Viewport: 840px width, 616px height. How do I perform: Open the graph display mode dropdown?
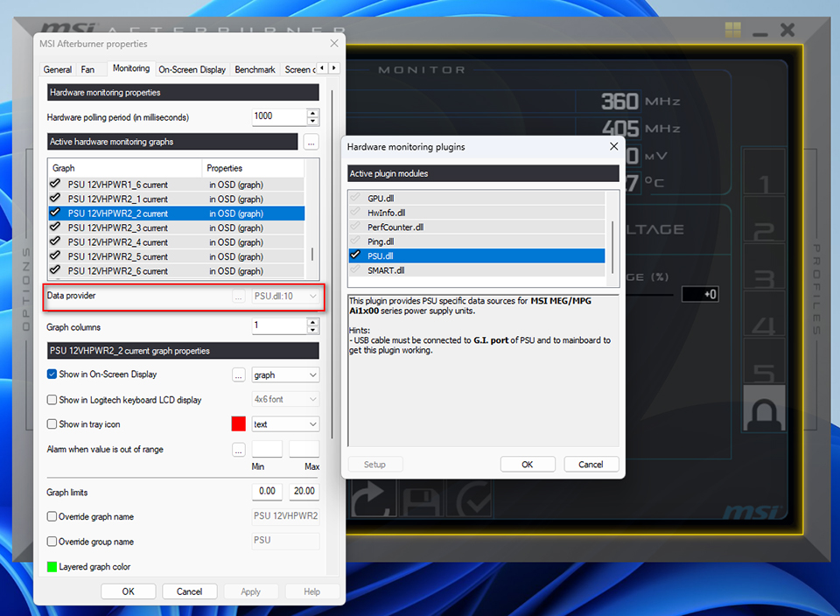click(x=284, y=374)
